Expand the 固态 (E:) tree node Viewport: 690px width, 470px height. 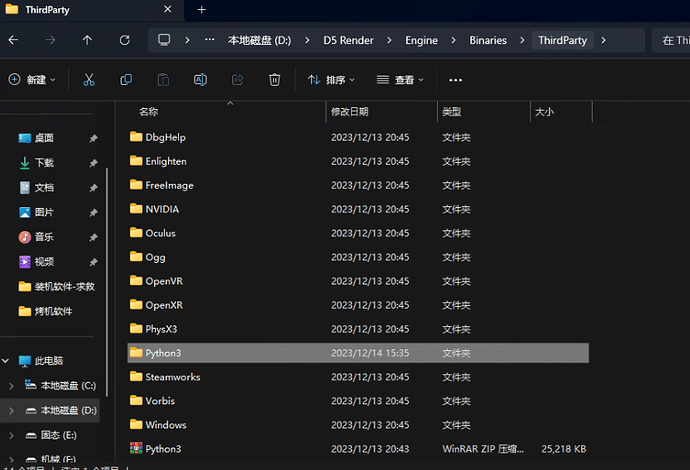pos(11,435)
